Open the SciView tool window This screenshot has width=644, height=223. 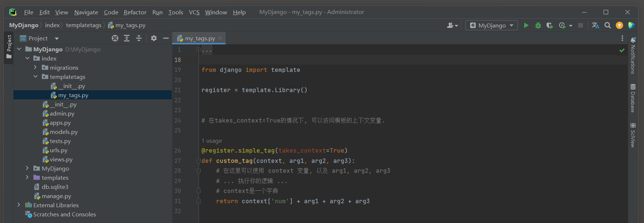[633, 135]
